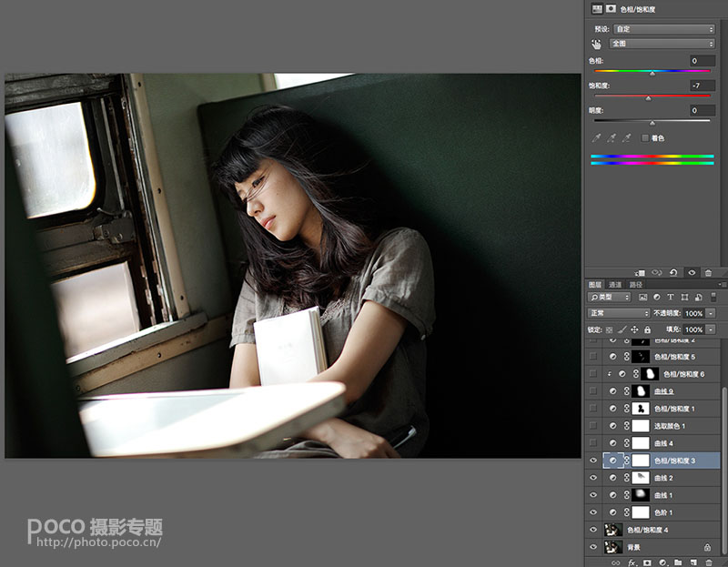
Task: Switch to the 路径 tab
Action: 635,285
